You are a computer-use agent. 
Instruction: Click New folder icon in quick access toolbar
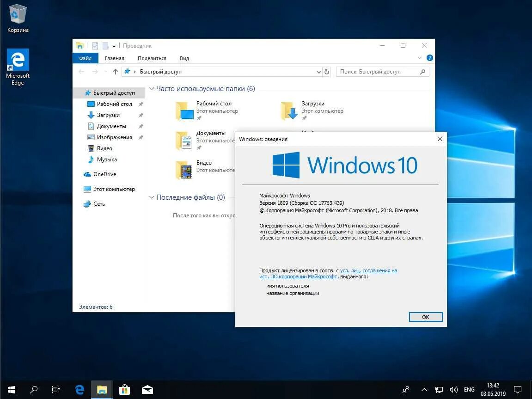pos(105,45)
